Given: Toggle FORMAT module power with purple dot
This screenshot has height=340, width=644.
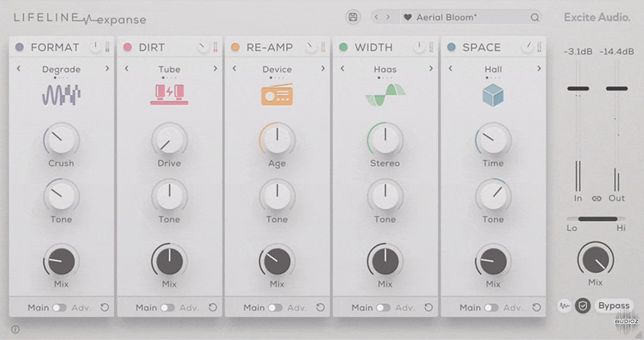Looking at the screenshot, I should click(x=20, y=47).
